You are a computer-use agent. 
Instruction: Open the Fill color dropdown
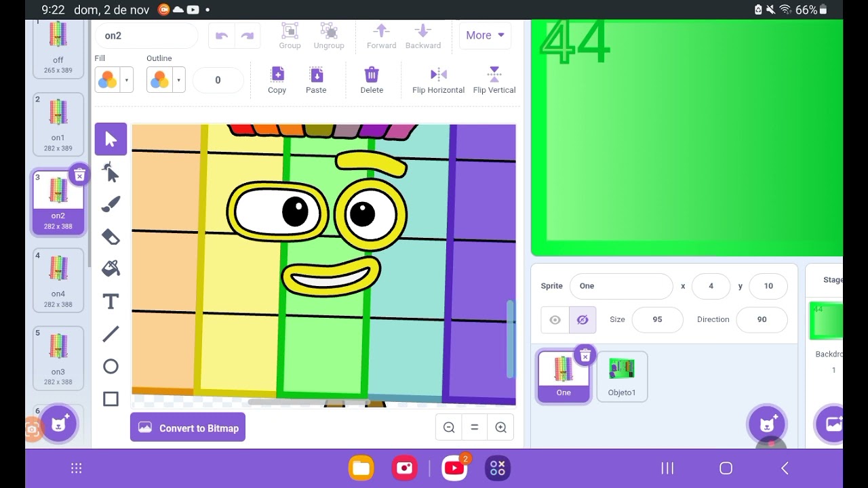coord(127,80)
